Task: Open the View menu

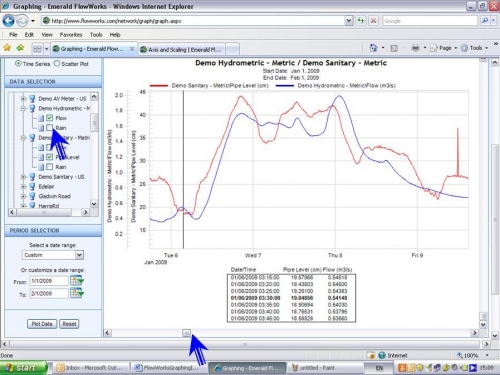Action: (47, 35)
